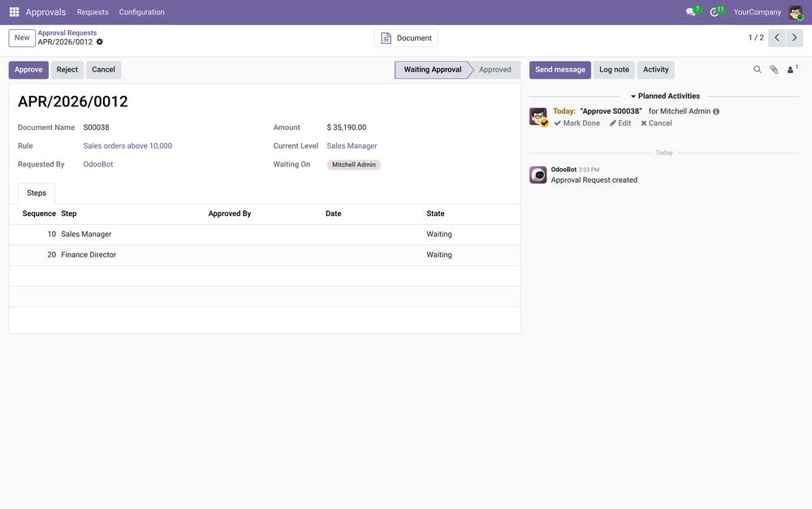This screenshot has width=812, height=509.
Task: Click the activity info icon beside Mitchell Admin
Action: (716, 111)
